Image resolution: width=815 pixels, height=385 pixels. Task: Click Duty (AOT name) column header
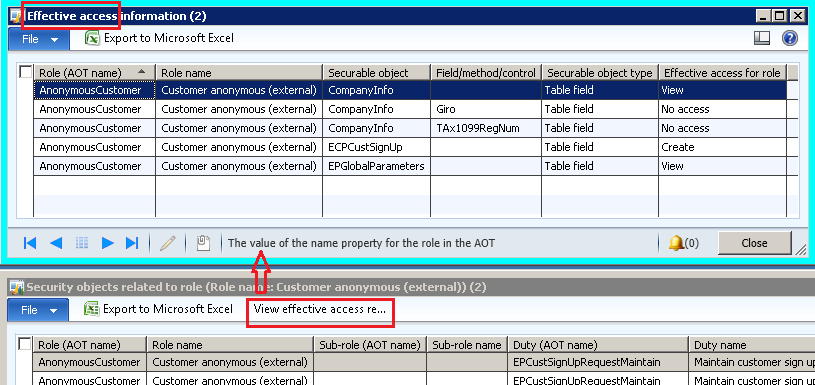click(598, 344)
